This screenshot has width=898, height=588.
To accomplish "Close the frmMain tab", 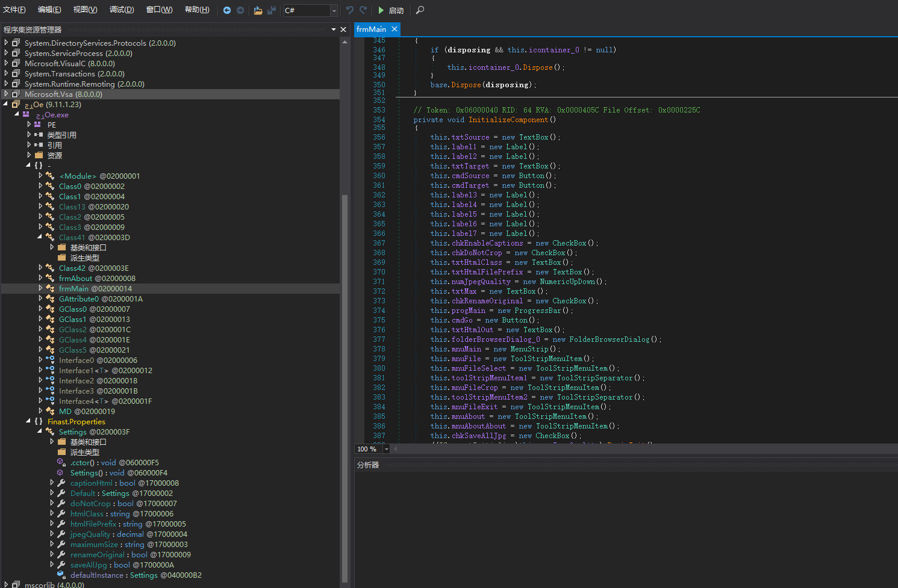I will pyautogui.click(x=394, y=29).
